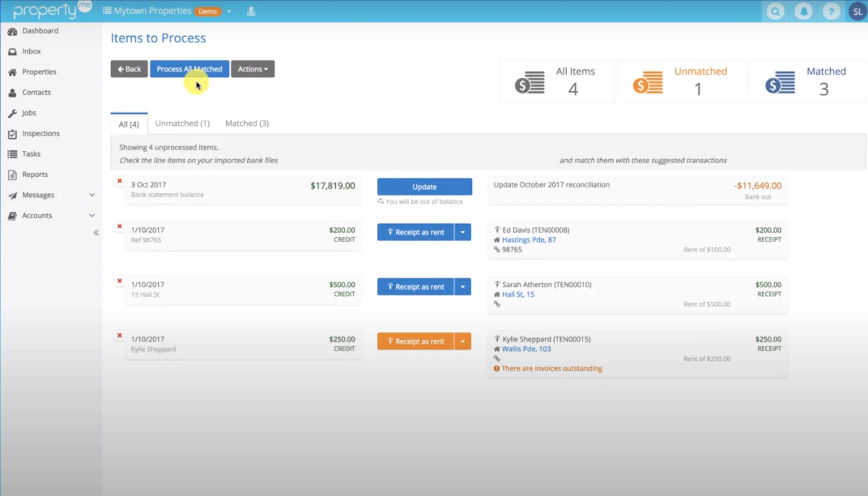Receipt as rent for Sarah Atherton
This screenshot has height=496, width=868.
coord(416,287)
